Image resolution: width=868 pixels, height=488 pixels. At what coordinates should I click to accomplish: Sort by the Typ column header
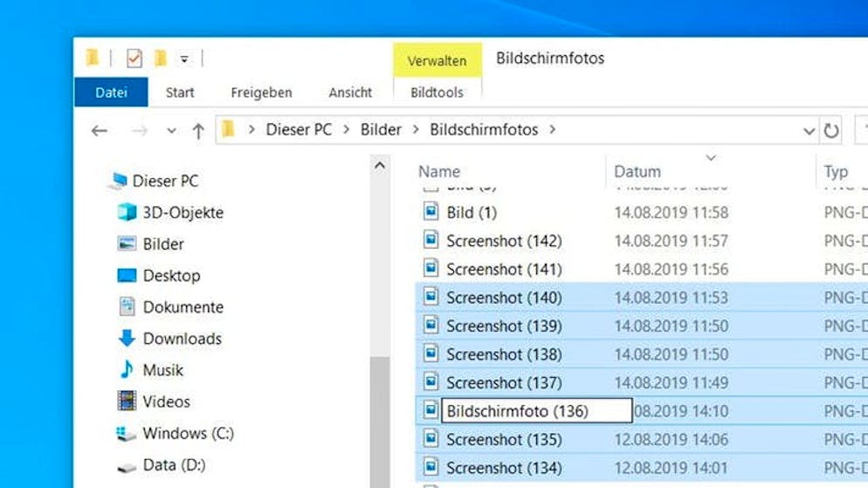(836, 171)
